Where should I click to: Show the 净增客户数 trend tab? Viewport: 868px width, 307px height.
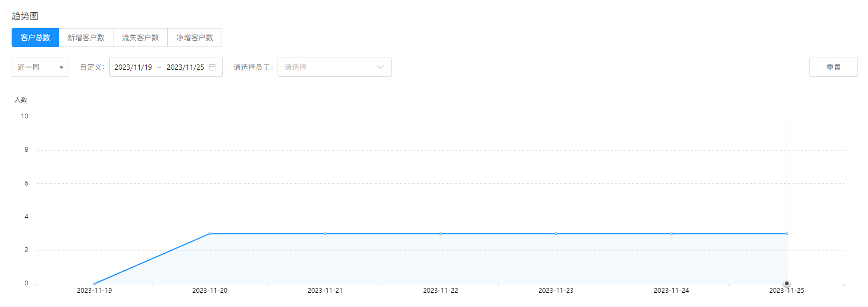[195, 38]
